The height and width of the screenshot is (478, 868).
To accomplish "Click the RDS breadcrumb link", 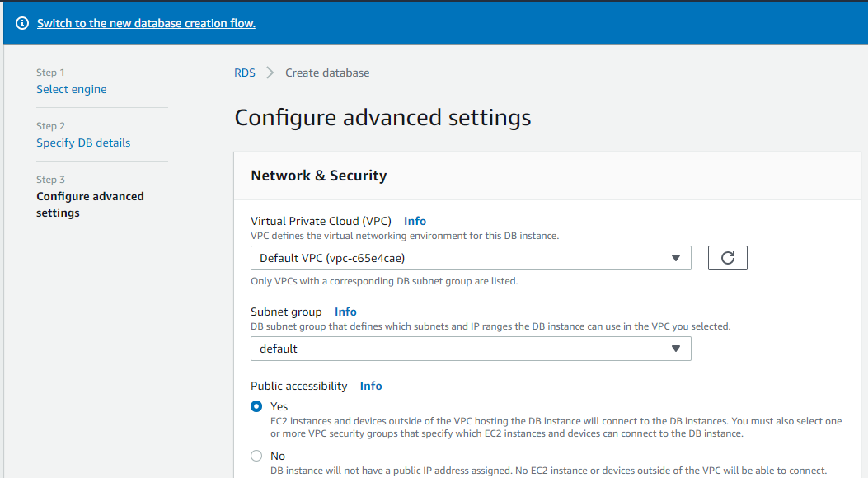I will pos(245,73).
